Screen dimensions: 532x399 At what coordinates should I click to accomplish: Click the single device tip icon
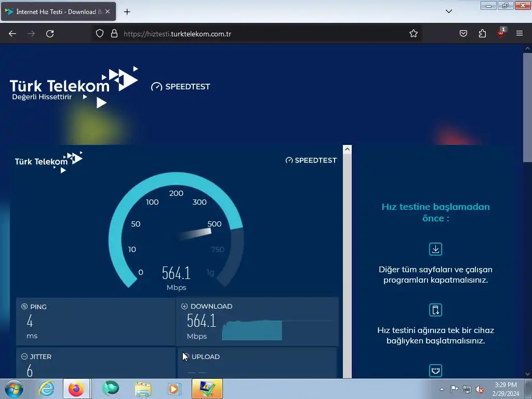tap(436, 310)
